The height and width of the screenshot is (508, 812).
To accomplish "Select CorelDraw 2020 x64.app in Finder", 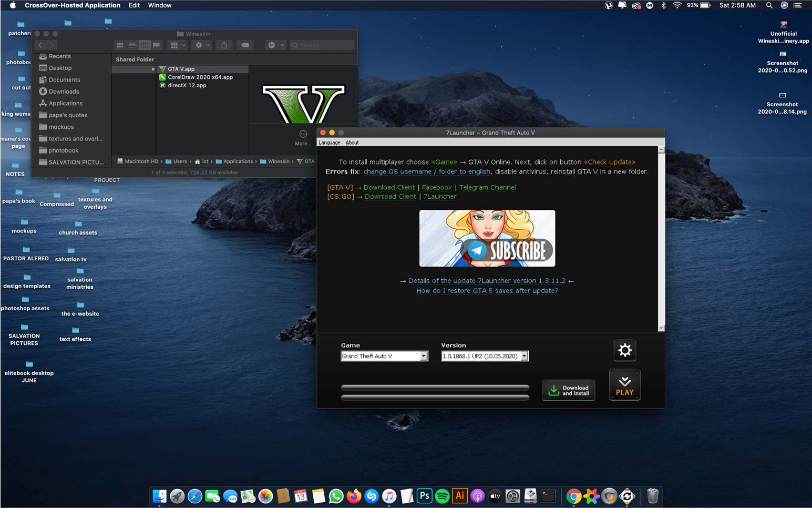I will (x=200, y=77).
